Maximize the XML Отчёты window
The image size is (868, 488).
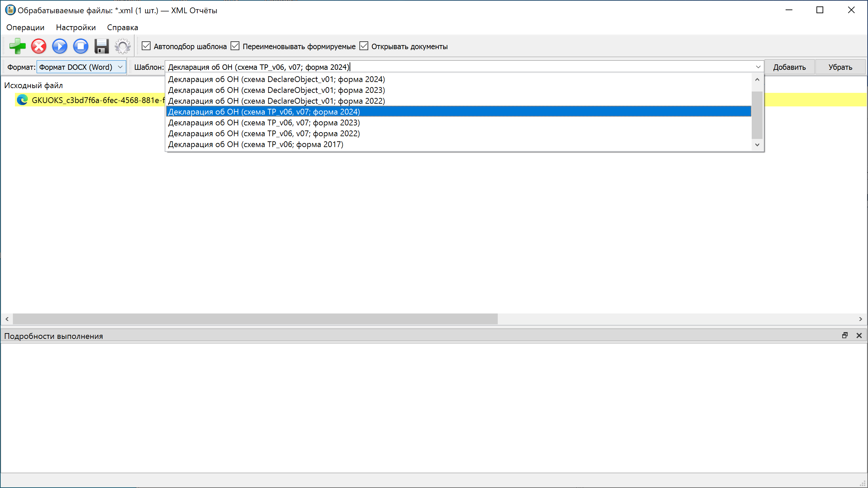(x=820, y=10)
